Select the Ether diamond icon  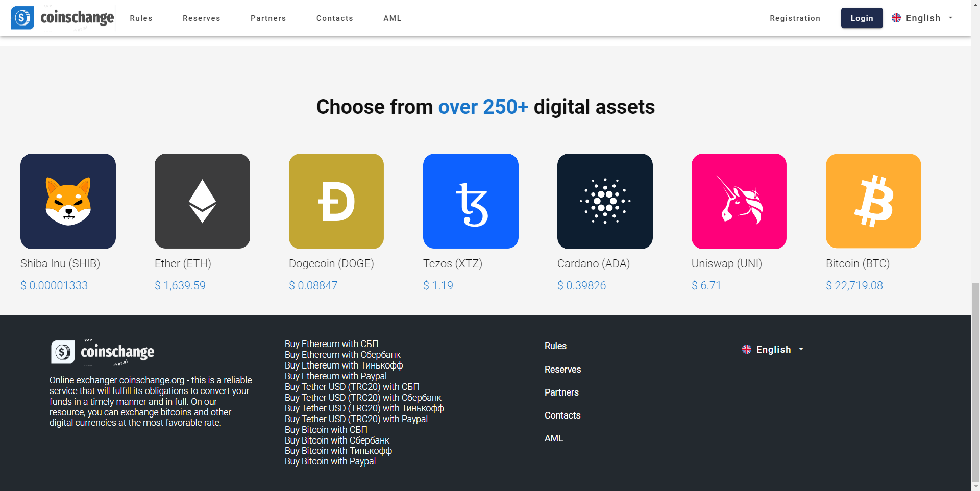(202, 201)
